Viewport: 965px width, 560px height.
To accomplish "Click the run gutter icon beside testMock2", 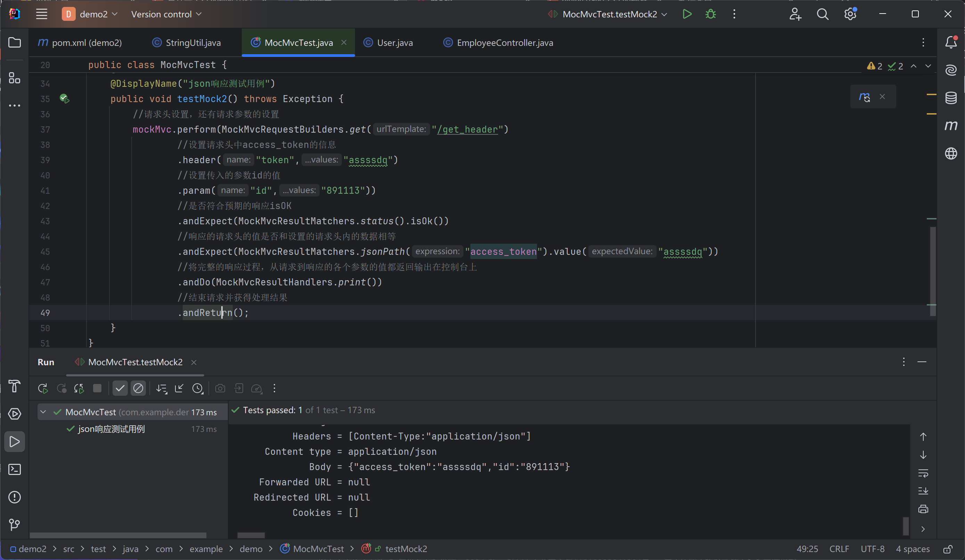I will pyautogui.click(x=64, y=99).
